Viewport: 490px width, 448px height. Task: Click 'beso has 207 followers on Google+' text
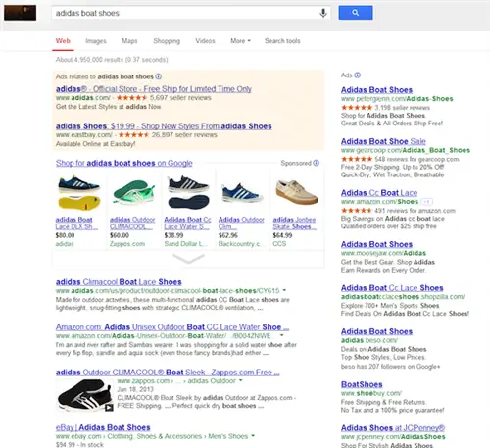click(x=390, y=367)
